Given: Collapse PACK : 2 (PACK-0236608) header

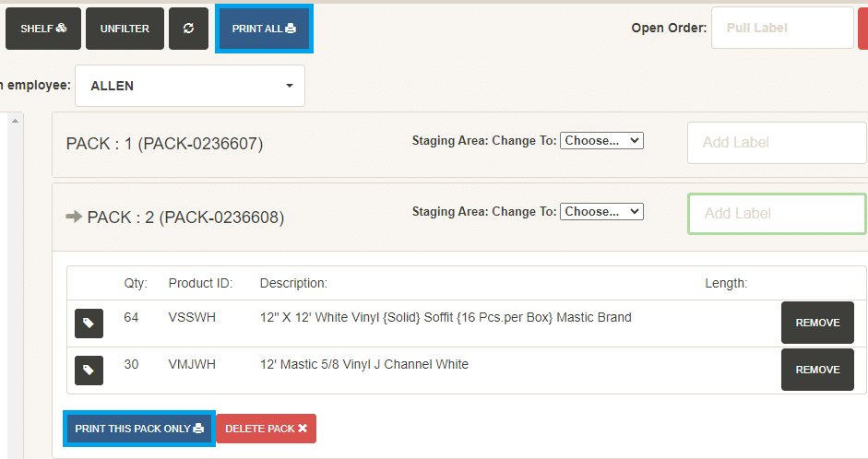Looking at the screenshot, I should [185, 217].
